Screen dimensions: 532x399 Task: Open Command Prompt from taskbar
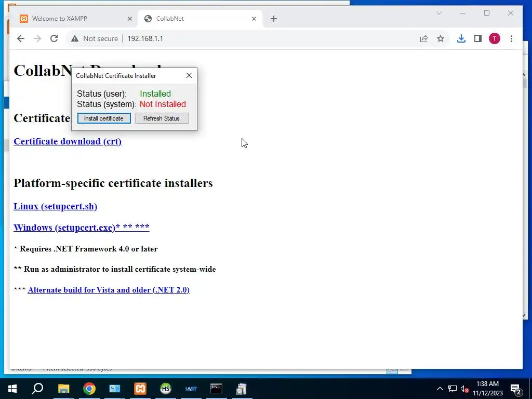pyautogui.click(x=216, y=389)
